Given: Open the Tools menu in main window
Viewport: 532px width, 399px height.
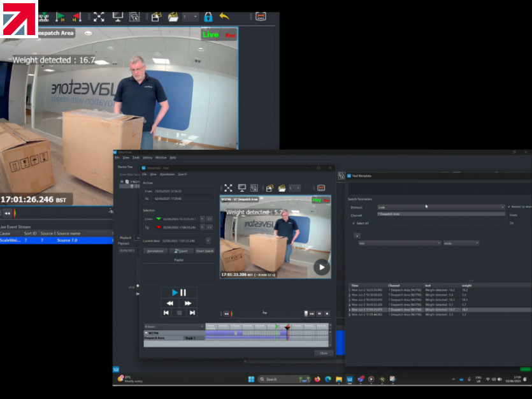Looking at the screenshot, I should click(136, 158).
